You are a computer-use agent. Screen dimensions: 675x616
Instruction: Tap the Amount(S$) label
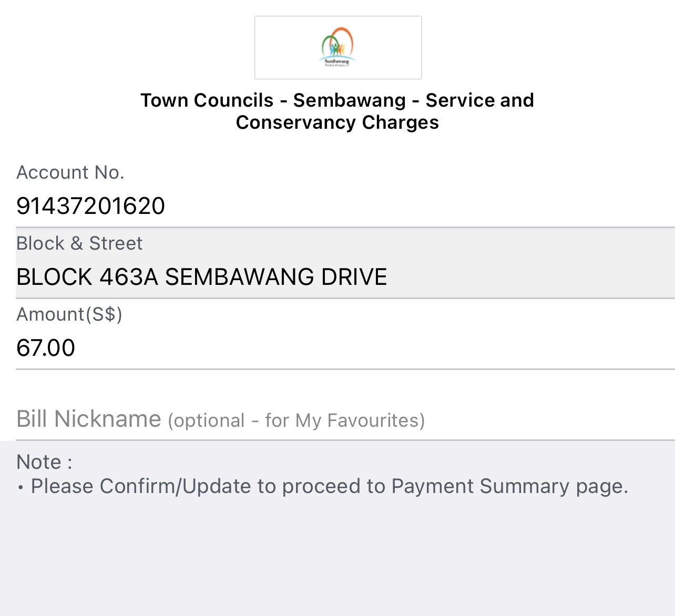point(69,314)
